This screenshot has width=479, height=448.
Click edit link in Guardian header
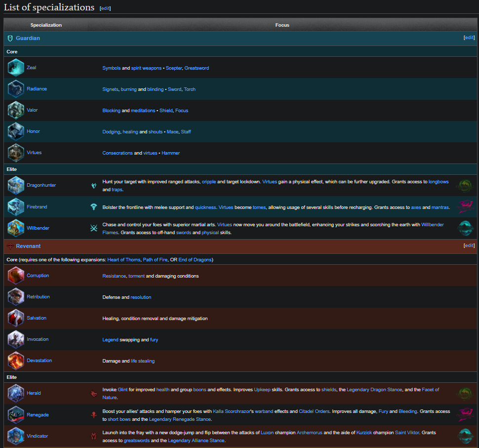click(469, 37)
